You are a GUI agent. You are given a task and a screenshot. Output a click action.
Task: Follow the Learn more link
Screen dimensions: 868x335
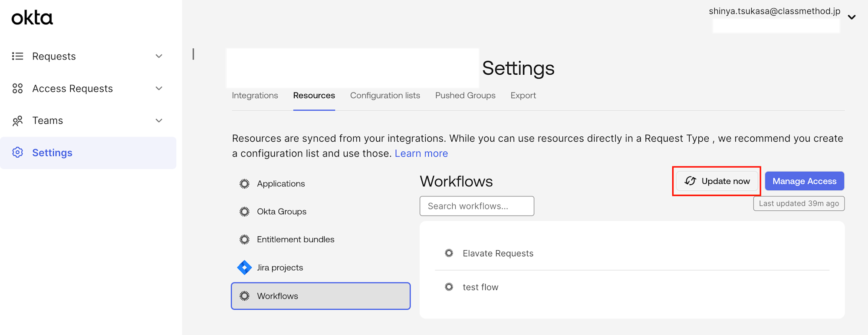(x=421, y=153)
